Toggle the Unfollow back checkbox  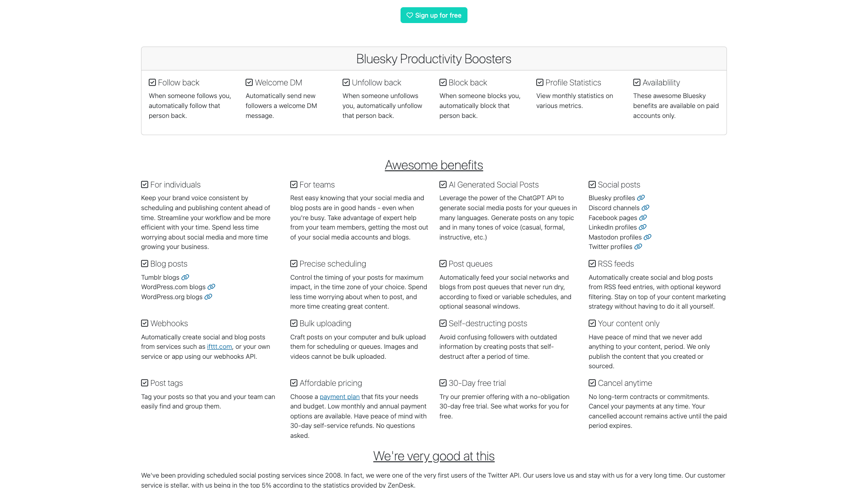pyautogui.click(x=345, y=82)
